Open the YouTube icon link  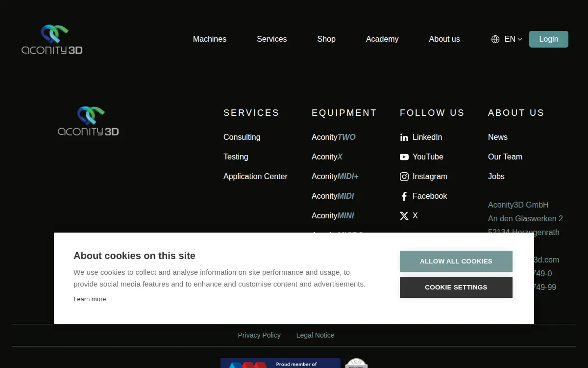pos(404,157)
